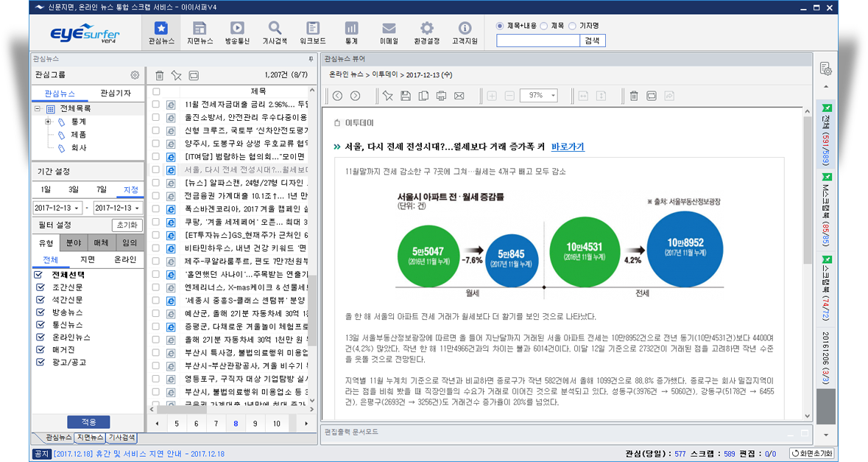Open the start date 2017-12-13 picker
This screenshot has height=462, width=868.
[x=57, y=207]
